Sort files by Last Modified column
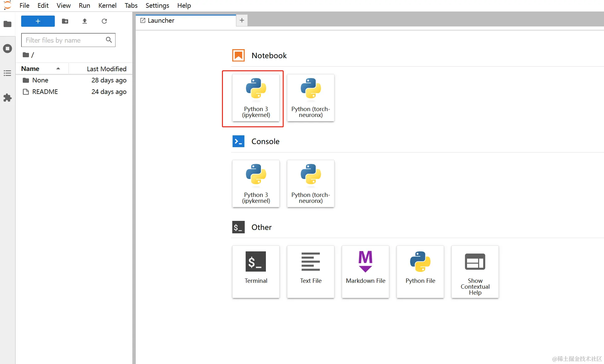Image resolution: width=604 pixels, height=364 pixels. [106, 69]
